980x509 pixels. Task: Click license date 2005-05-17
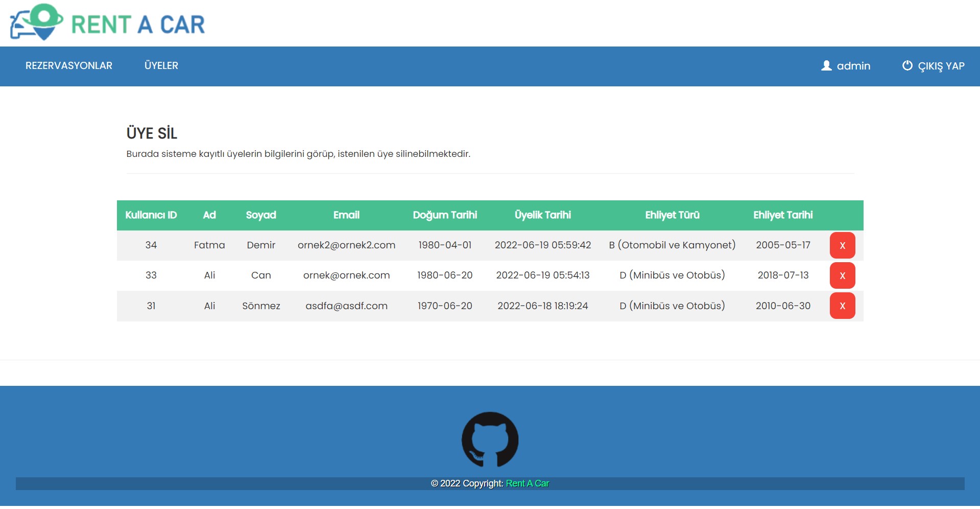click(x=783, y=245)
